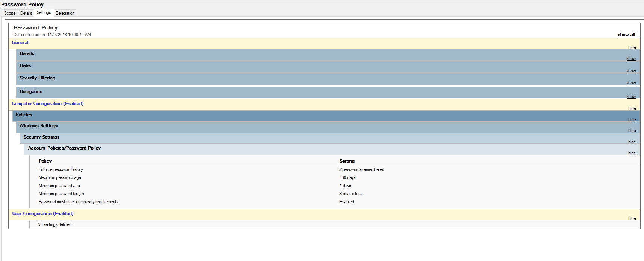
Task: Click the Enforce password history policy
Action: pyautogui.click(x=61, y=169)
